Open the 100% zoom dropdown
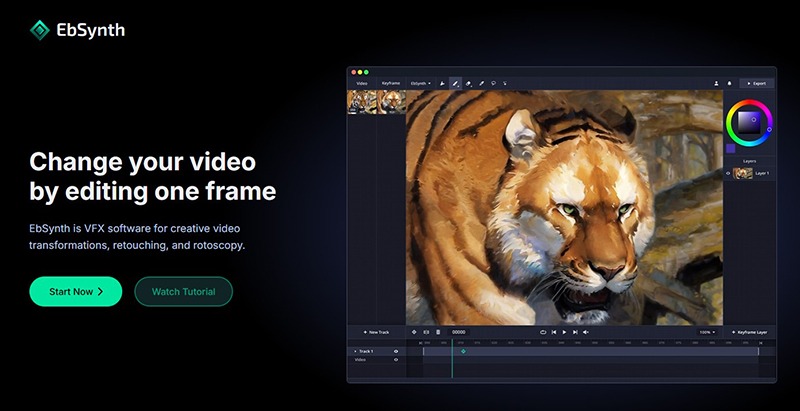Screen dimensions: 800x411 tap(707, 332)
